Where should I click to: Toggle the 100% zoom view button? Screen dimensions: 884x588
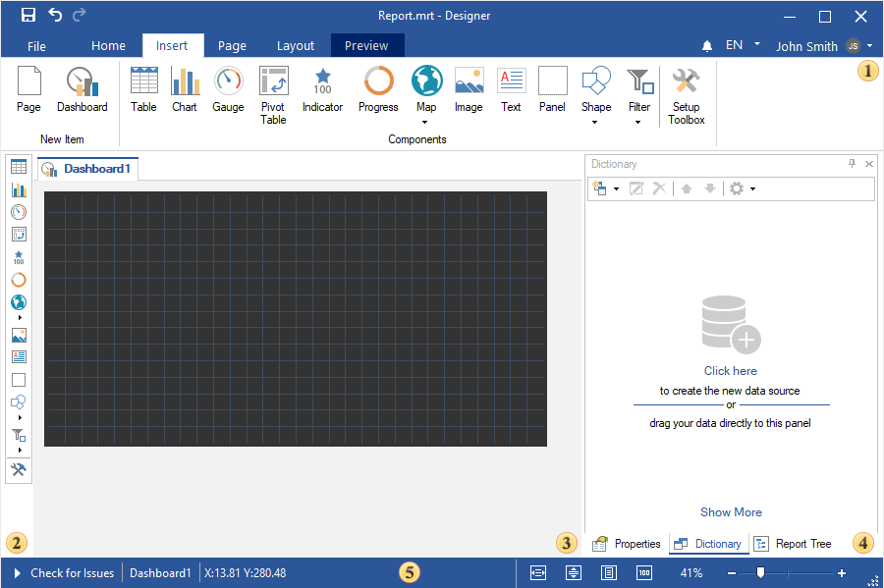click(x=644, y=572)
